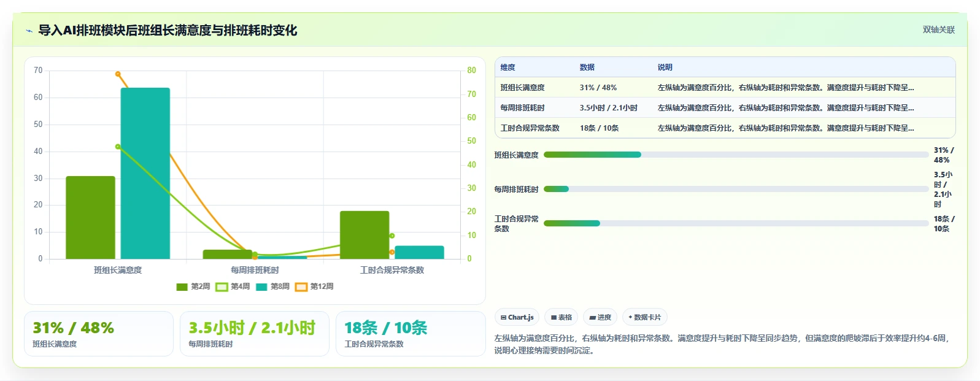Open the 3.5小时 / 2.1小时 stat card

tap(255, 334)
